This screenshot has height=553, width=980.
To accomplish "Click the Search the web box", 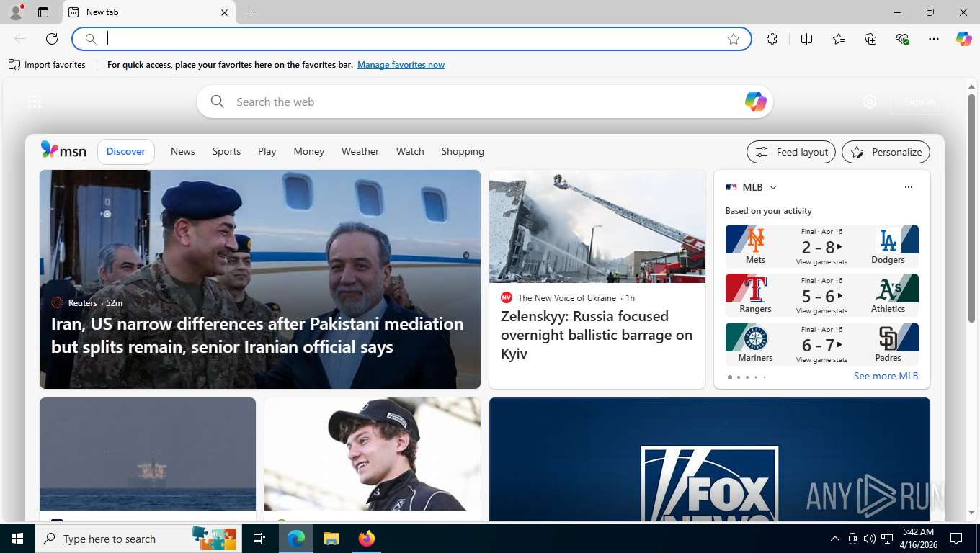I will pos(485,102).
